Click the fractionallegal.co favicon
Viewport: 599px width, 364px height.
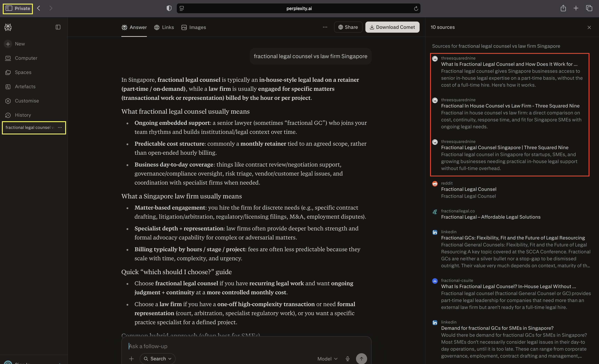pyautogui.click(x=435, y=212)
